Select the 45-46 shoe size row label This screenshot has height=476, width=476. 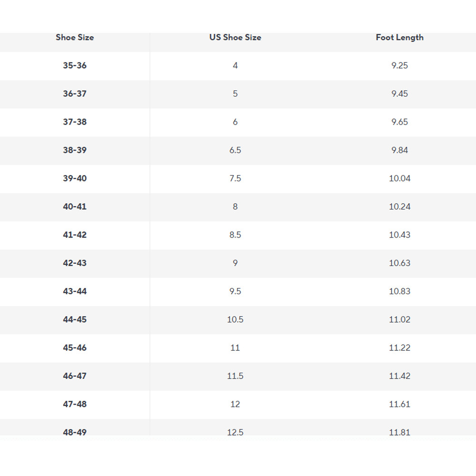pos(75,348)
